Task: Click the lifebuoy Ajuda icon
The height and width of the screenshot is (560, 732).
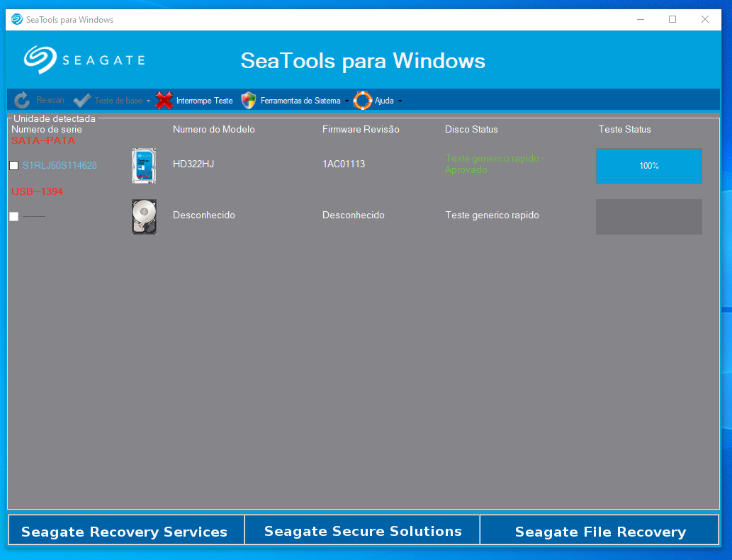Action: [x=362, y=101]
